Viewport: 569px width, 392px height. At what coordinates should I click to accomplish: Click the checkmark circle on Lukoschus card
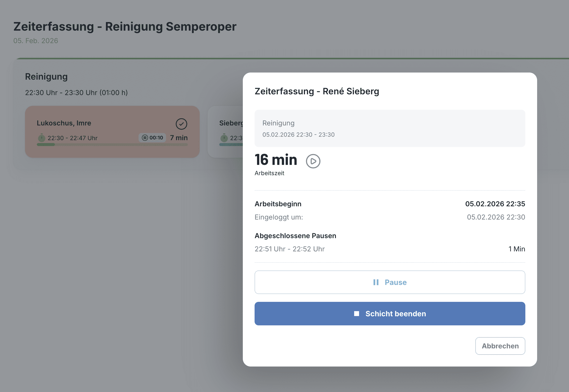(181, 124)
